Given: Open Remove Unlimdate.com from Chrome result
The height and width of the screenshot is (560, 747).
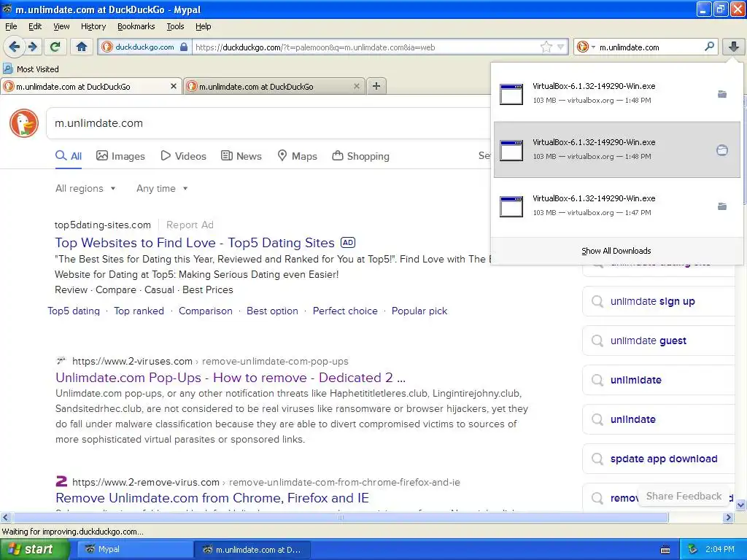Looking at the screenshot, I should pos(212,498).
